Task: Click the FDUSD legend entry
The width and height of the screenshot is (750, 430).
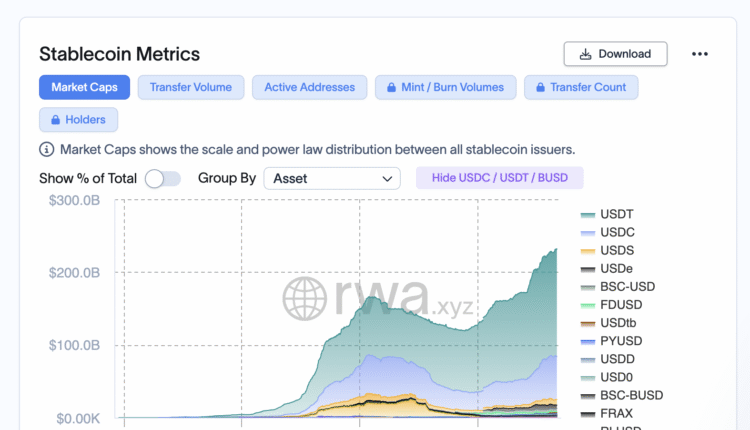Action: (x=622, y=305)
